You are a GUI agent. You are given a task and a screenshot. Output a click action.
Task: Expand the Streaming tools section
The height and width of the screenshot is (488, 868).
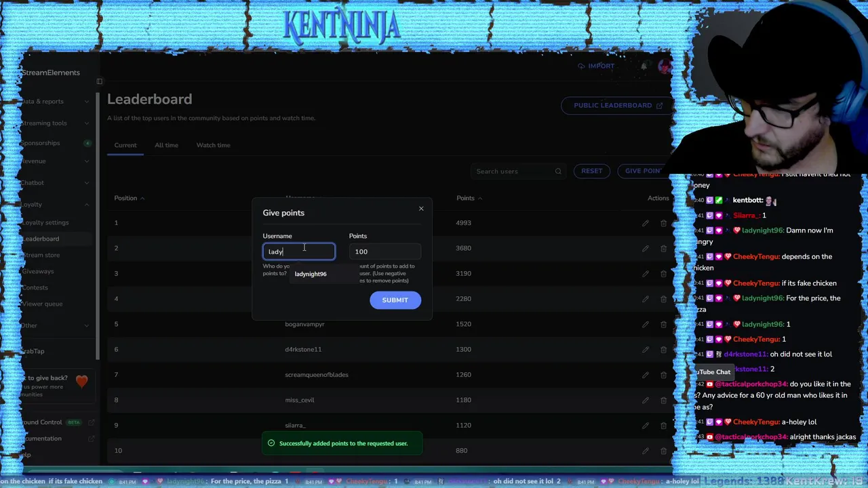pyautogui.click(x=86, y=123)
